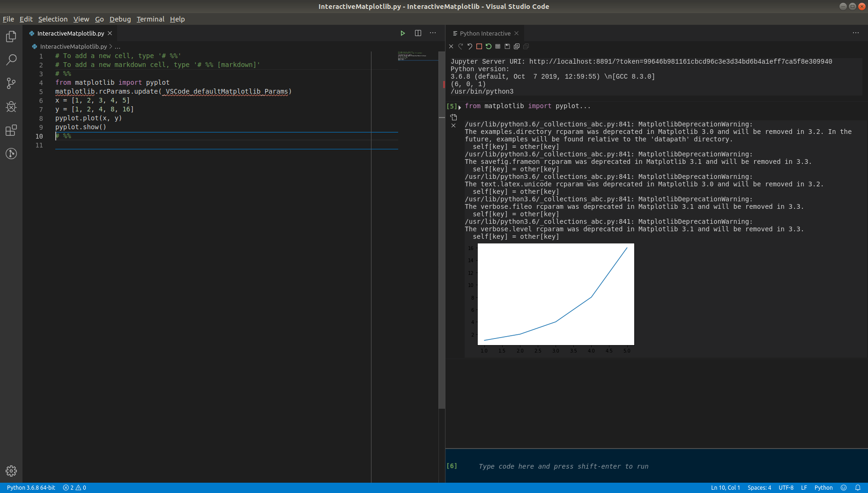Run the file with the green play icon

[x=402, y=33]
